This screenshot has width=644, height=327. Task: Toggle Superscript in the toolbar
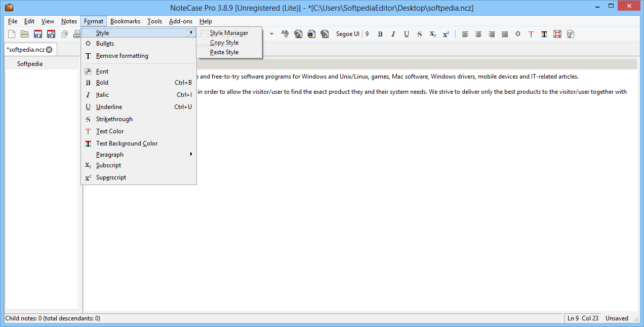coord(446,34)
